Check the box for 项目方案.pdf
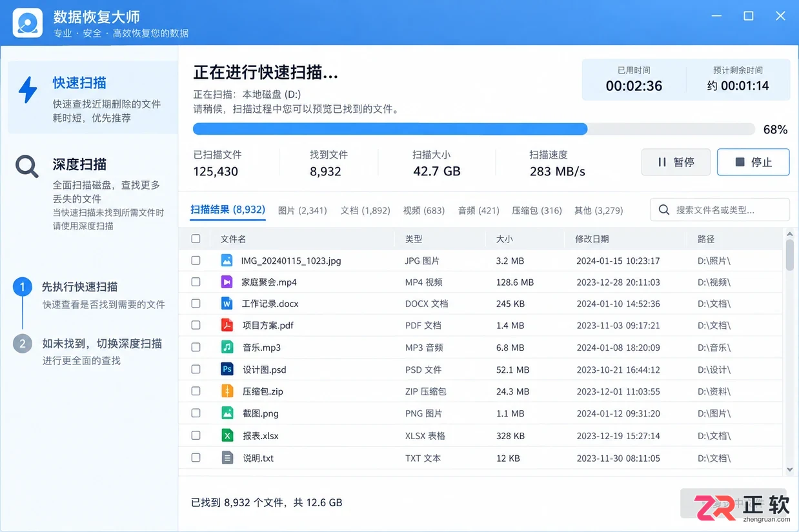Viewport: 799px width, 532px height. pyautogui.click(x=196, y=325)
